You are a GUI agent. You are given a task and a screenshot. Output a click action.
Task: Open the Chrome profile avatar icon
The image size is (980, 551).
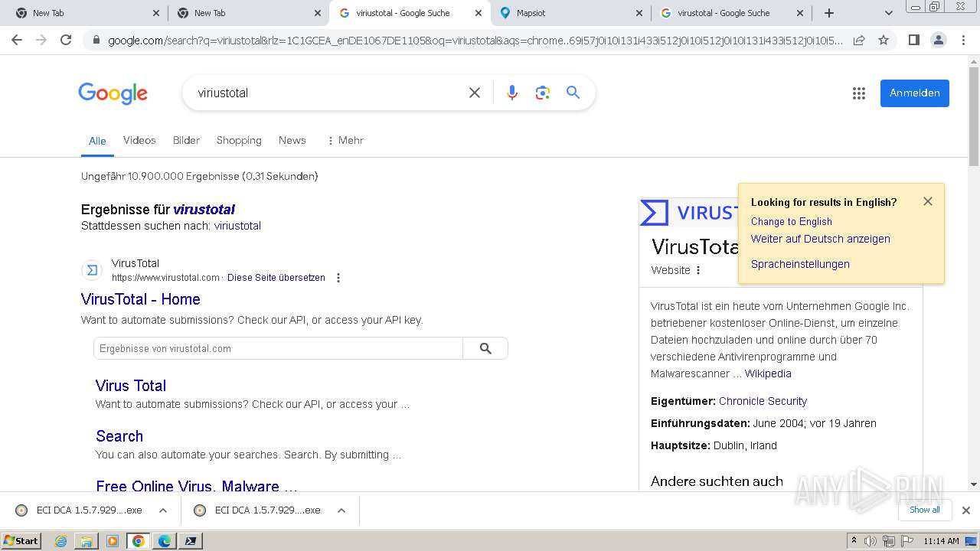pyautogui.click(x=938, y=40)
